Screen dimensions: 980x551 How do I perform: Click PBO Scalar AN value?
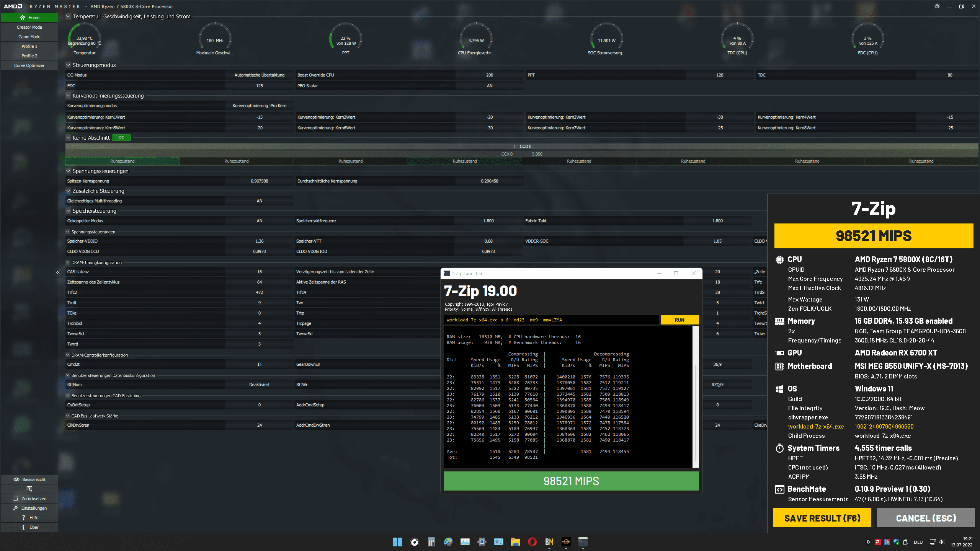[x=490, y=86]
